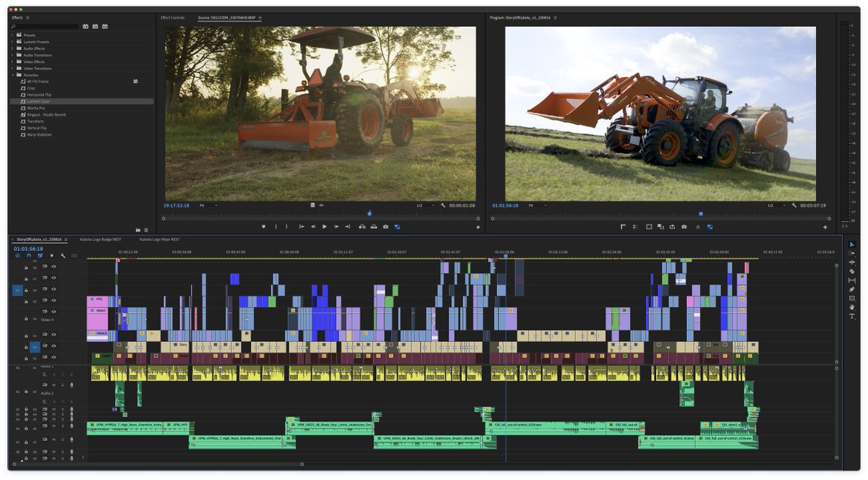Hide track V7 output with eye icon
868x480 pixels.
[53, 278]
